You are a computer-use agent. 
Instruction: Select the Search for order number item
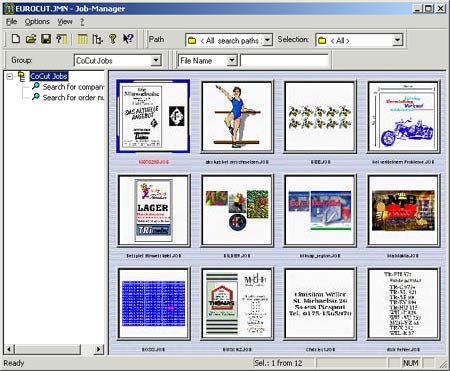(x=73, y=98)
